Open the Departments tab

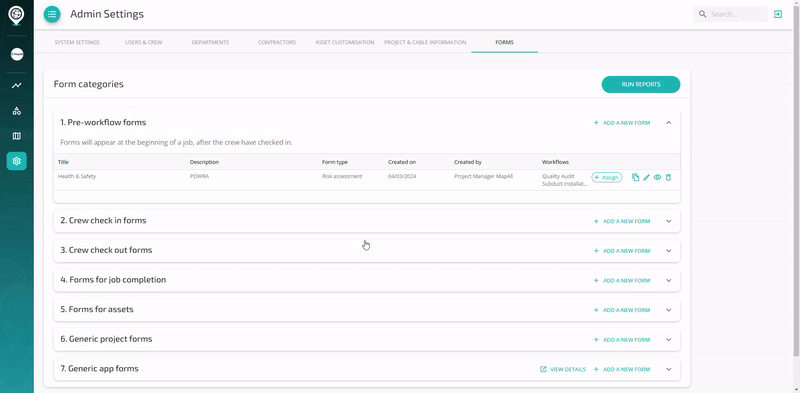coord(210,42)
